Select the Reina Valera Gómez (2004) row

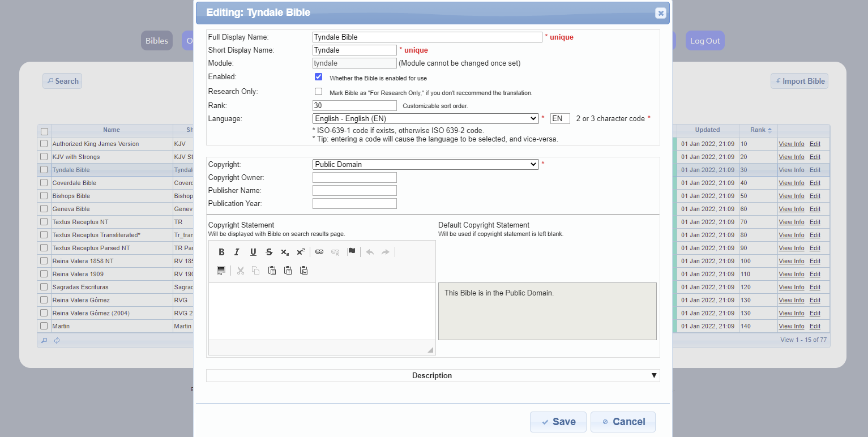(x=91, y=313)
